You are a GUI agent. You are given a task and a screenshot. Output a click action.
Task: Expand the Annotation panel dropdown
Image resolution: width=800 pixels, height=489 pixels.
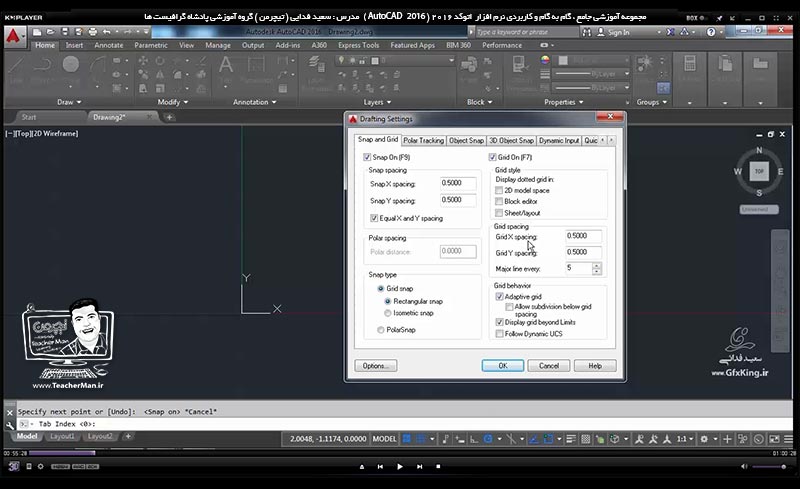[255, 102]
